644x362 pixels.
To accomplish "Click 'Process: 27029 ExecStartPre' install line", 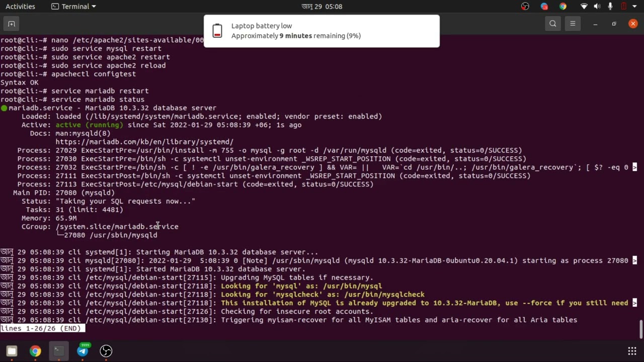I will tap(270, 150).
